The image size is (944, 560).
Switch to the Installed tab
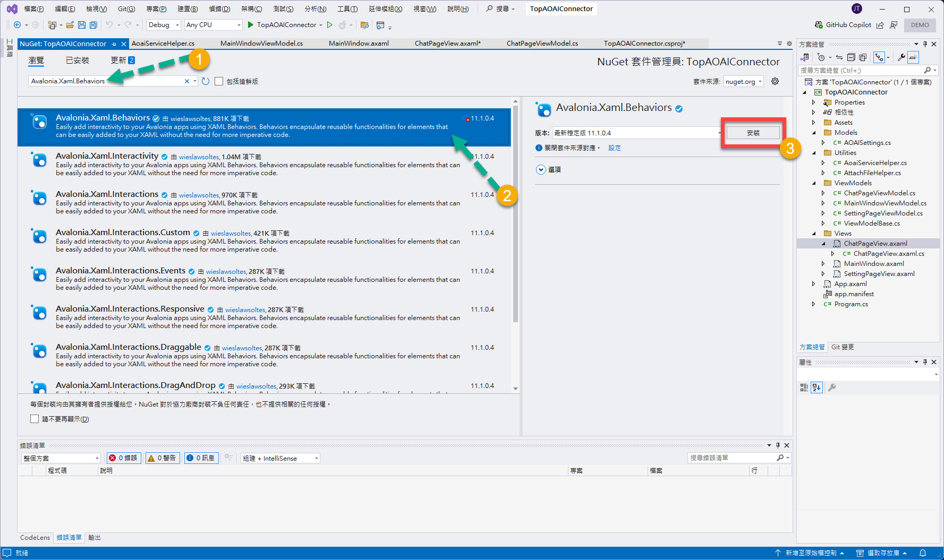pos(78,61)
